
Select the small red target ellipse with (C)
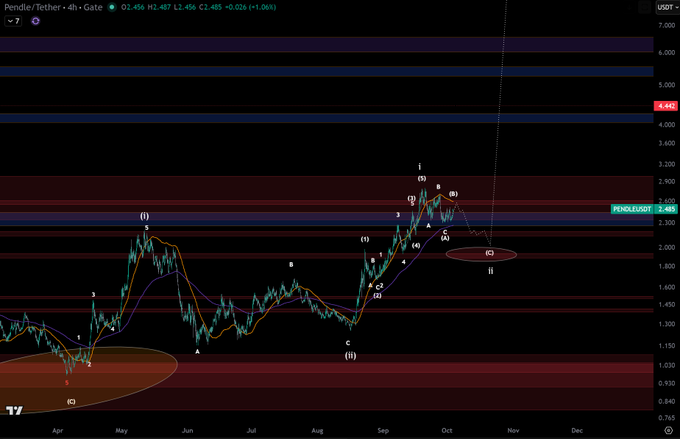[481, 254]
